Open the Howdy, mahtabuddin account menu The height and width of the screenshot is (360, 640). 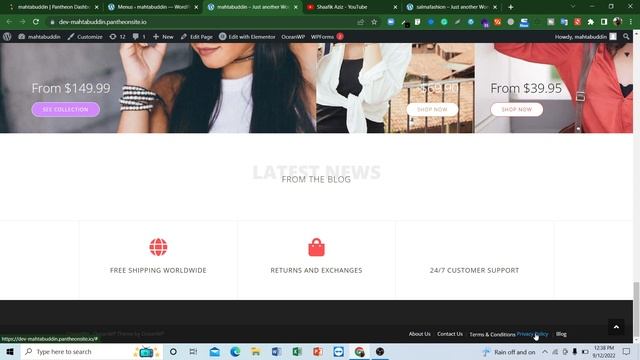click(585, 37)
